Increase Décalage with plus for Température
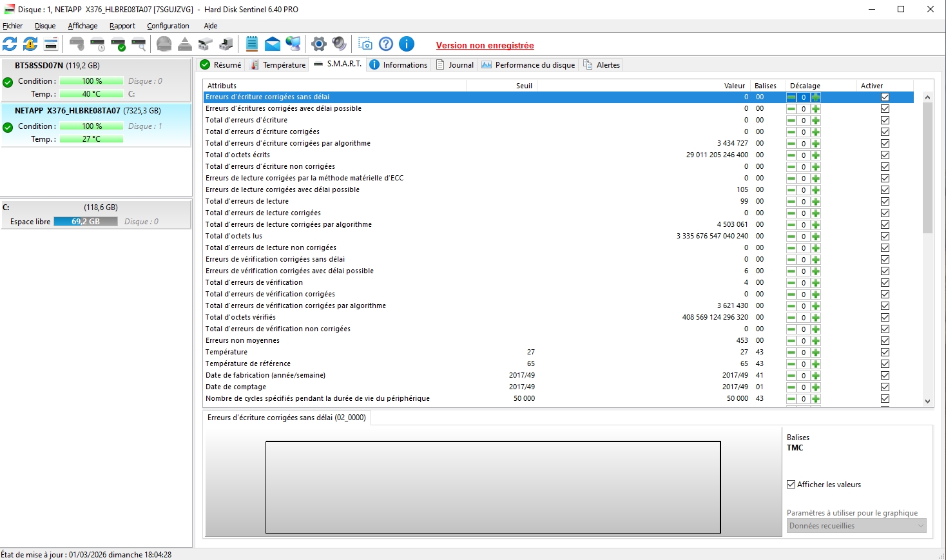Image resolution: width=946 pixels, height=560 pixels. coord(816,352)
